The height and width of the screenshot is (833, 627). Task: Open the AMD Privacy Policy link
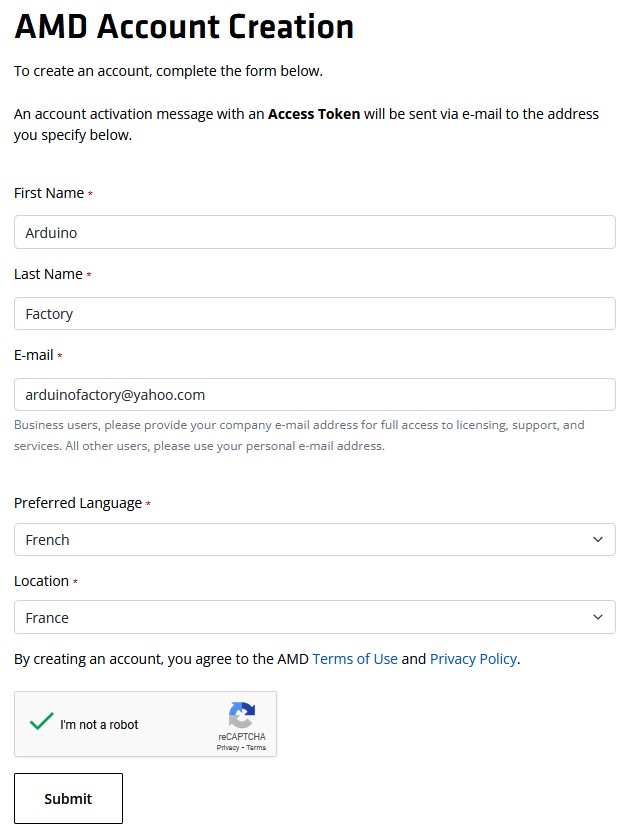[x=473, y=659]
